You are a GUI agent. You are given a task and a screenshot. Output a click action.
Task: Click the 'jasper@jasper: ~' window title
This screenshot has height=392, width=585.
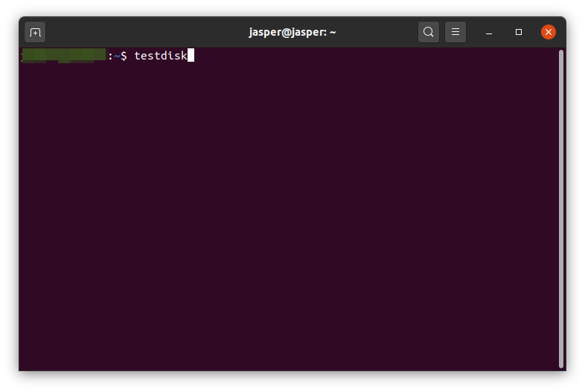click(292, 33)
